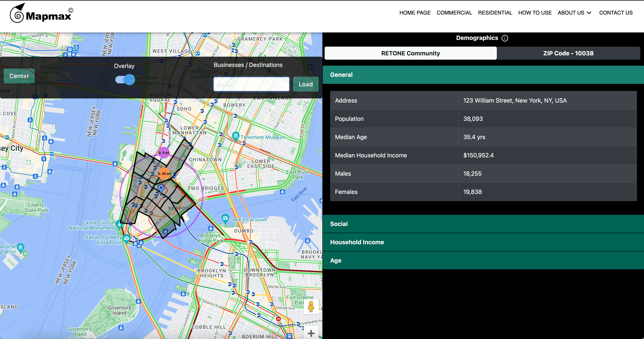The image size is (644, 339).
Task: Open the Residential menu item
Action: tap(495, 13)
